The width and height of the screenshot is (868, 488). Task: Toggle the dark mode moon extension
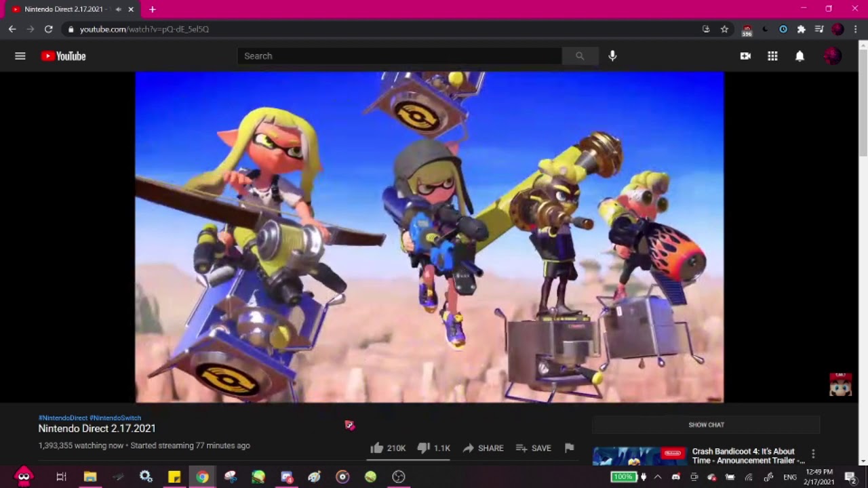[765, 29]
